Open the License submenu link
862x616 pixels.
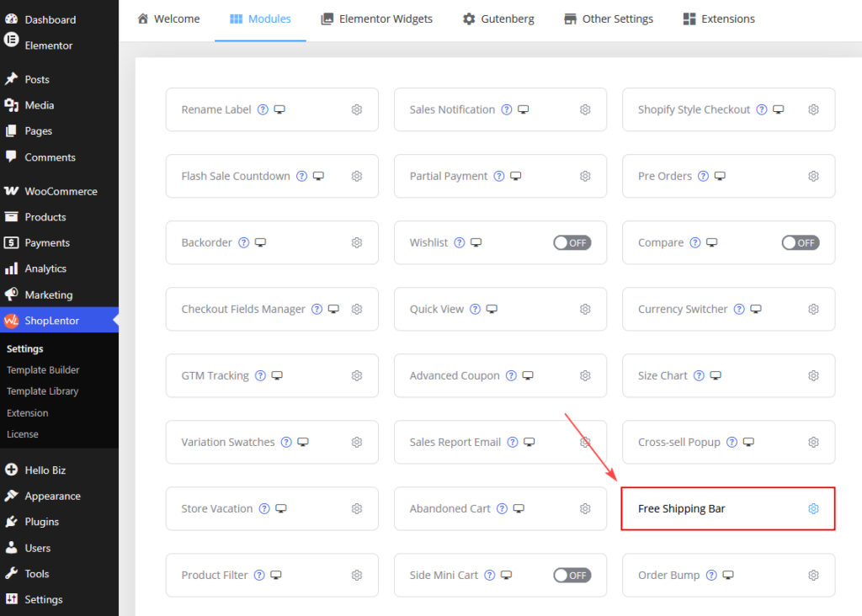click(23, 434)
